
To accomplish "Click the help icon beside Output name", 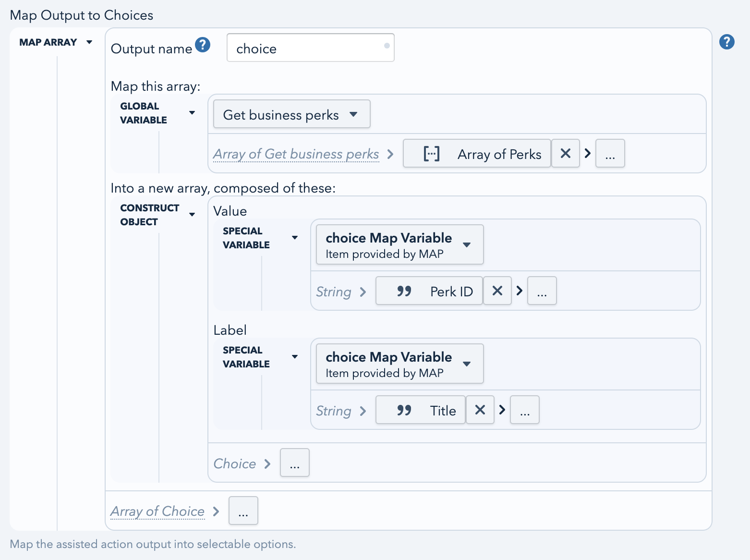I will pyautogui.click(x=203, y=45).
